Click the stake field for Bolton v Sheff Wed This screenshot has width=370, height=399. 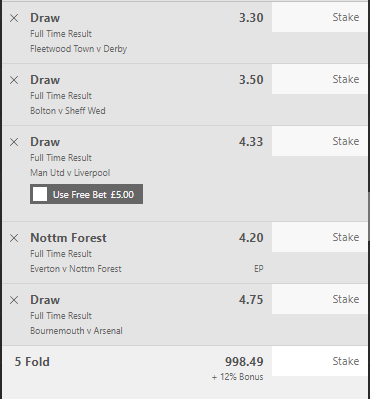tap(320, 79)
